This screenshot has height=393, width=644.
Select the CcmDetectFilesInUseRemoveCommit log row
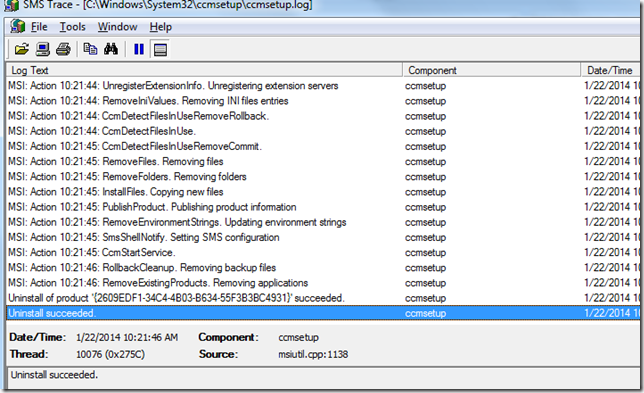click(x=323, y=147)
